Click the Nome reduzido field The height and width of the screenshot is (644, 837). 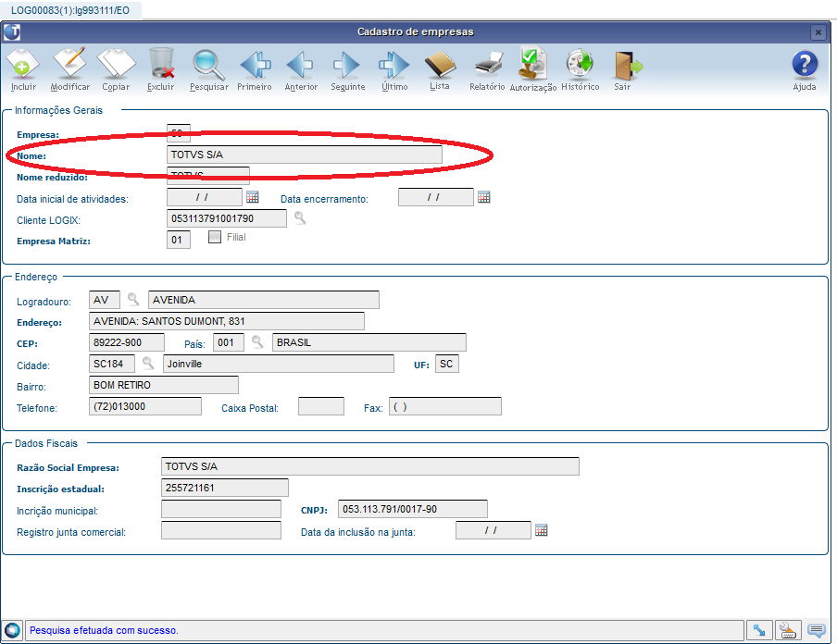(208, 176)
